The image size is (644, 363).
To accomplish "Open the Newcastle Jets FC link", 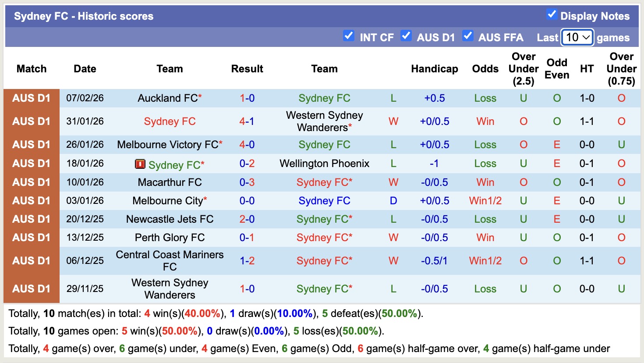I will point(170,219).
